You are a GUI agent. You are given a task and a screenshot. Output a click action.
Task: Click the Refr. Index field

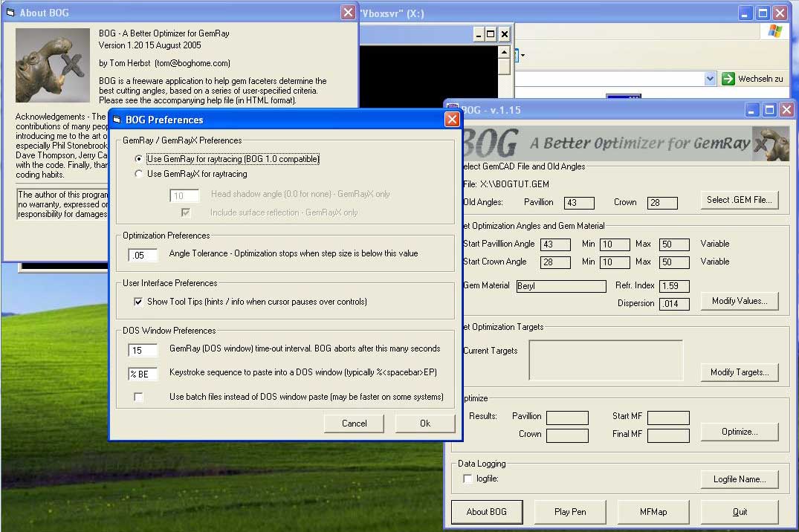675,286
